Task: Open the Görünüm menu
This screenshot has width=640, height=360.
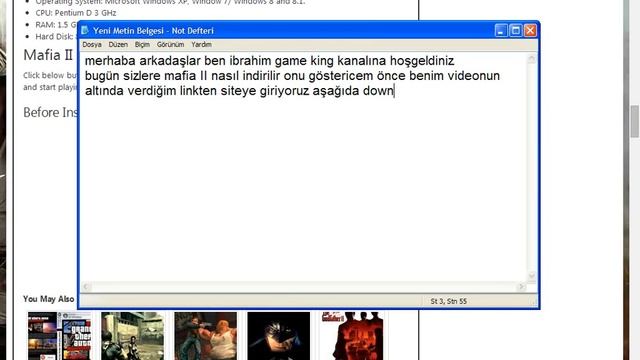Action: pos(170,44)
